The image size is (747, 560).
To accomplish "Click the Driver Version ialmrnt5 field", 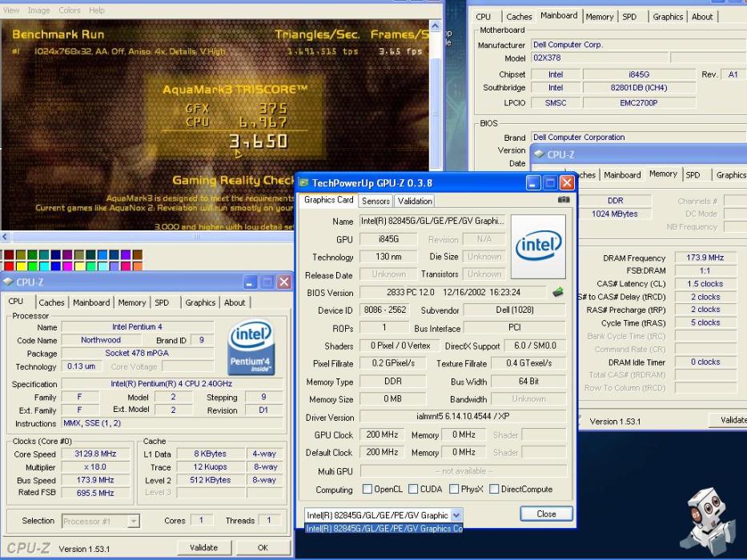I will click(463, 416).
